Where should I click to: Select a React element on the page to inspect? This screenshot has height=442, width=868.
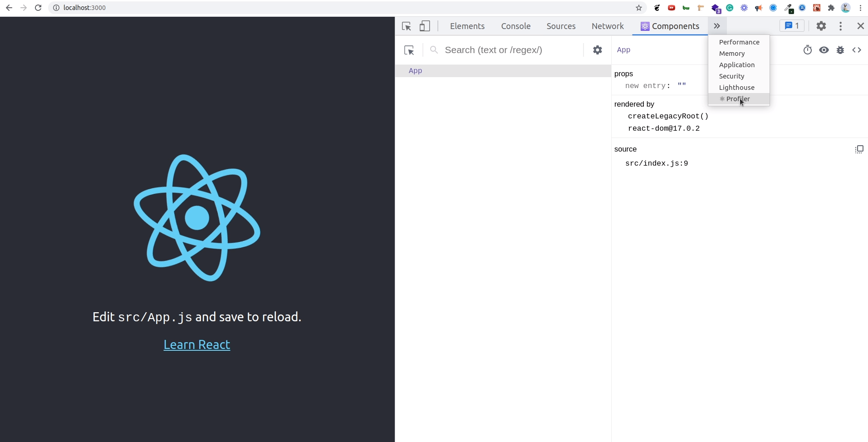point(409,50)
